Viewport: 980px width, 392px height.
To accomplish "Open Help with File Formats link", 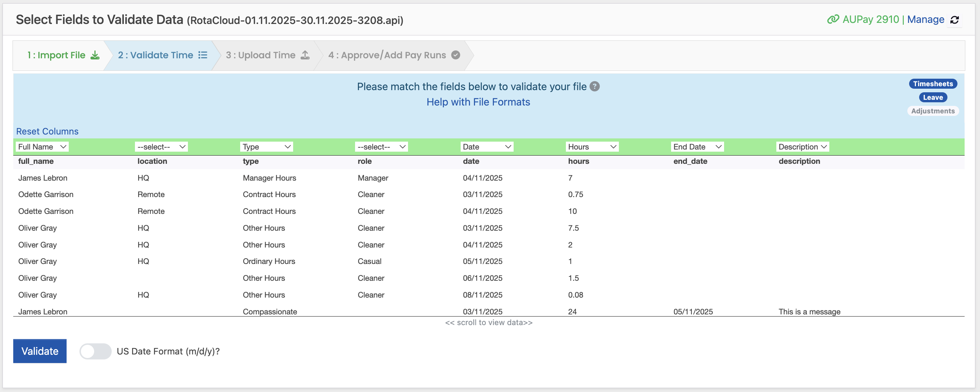I will (478, 102).
